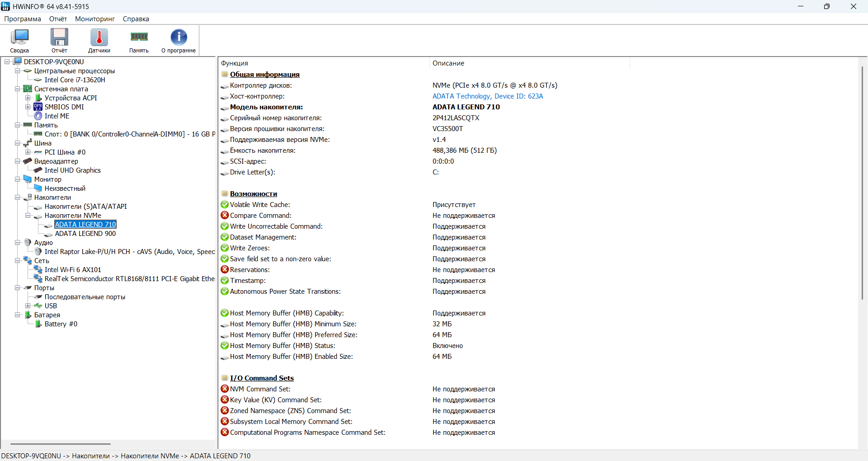The width and height of the screenshot is (868, 461).
Task: Collapse the Системная плата node
Action: [17, 89]
